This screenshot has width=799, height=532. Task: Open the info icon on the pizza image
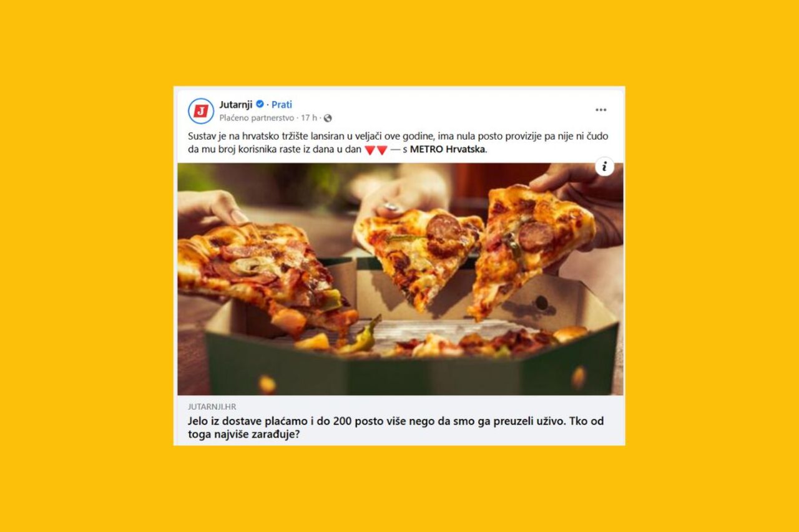point(604,167)
